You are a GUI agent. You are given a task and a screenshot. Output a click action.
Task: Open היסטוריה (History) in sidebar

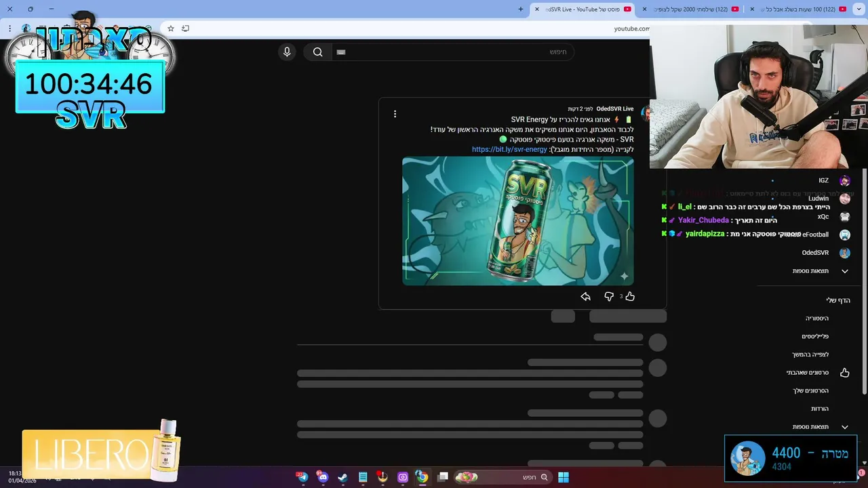[817, 318]
